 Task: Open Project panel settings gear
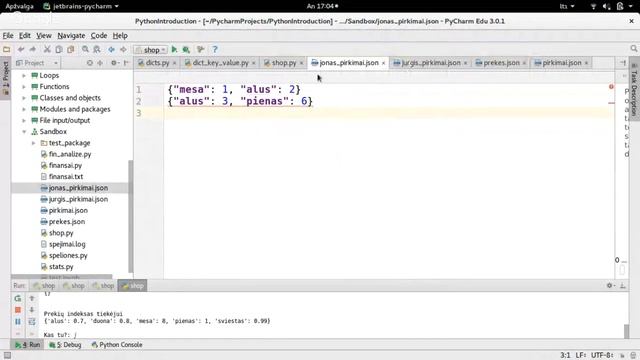pyautogui.click(x=114, y=63)
